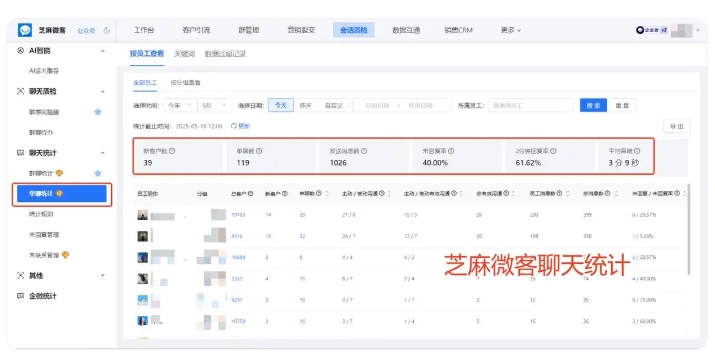Click the 聊天质检 section icon

21,91
